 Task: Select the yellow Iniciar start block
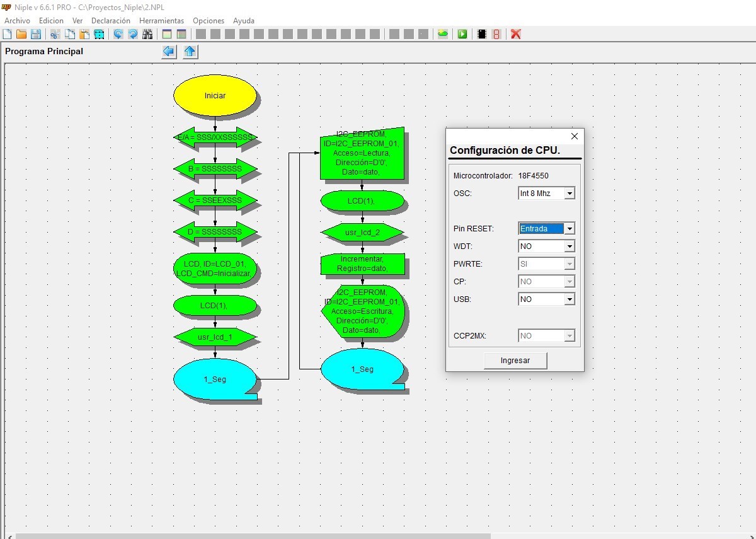(x=215, y=96)
